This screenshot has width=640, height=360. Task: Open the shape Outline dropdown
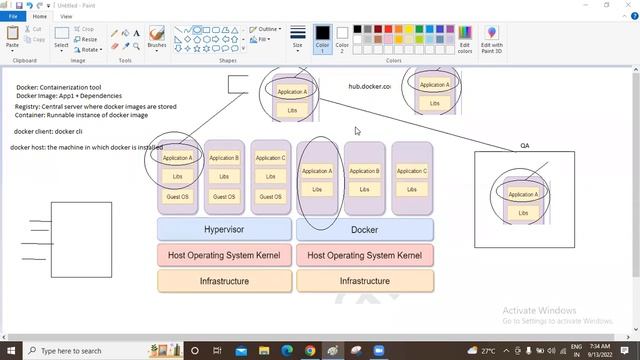click(x=265, y=29)
